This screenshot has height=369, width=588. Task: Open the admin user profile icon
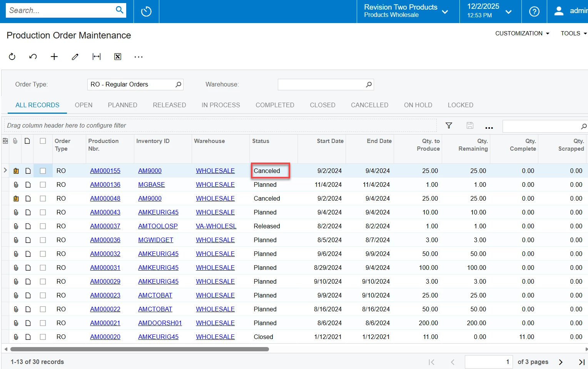559,11
